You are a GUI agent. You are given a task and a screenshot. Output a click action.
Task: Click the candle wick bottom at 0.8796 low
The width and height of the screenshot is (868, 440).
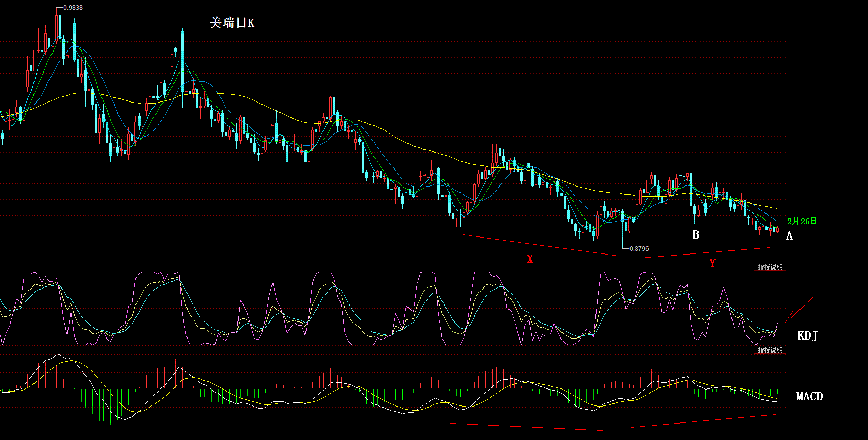623,246
